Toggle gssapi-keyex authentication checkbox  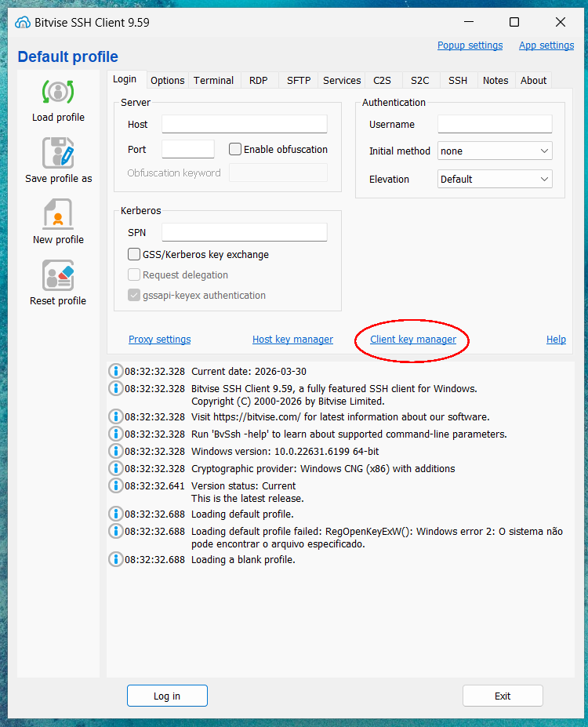134,295
